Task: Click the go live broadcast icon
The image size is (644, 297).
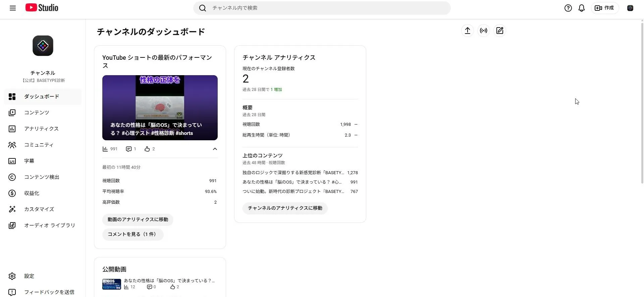Action: tap(483, 31)
